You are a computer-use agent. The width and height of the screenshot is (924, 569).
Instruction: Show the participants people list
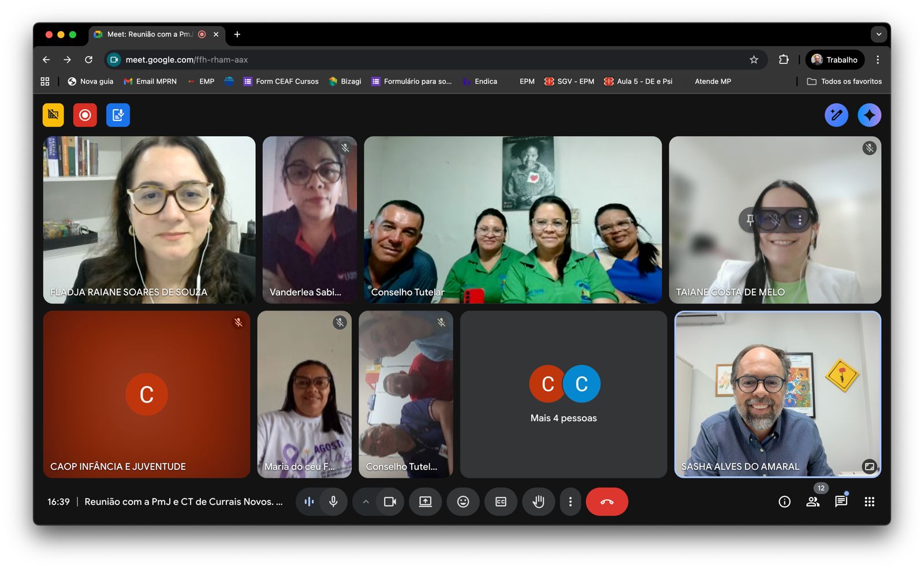click(813, 501)
